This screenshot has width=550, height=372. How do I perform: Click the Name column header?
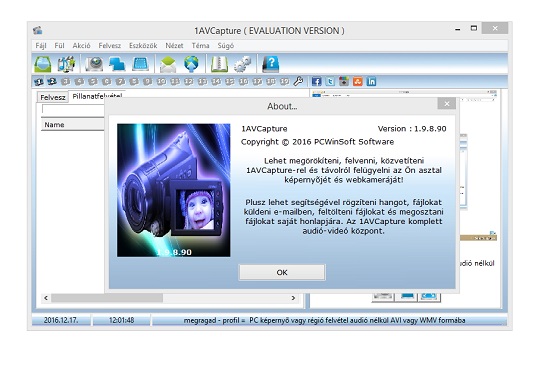[73, 124]
